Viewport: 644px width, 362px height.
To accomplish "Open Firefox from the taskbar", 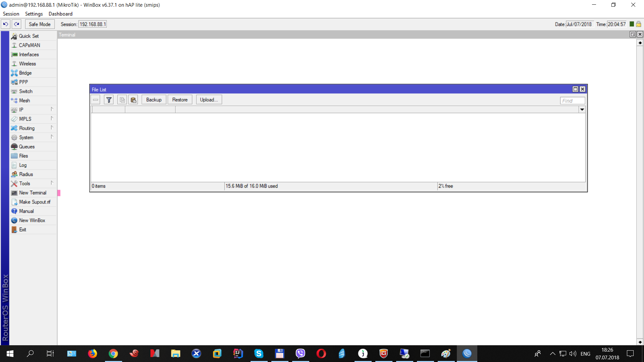I will (x=92, y=354).
